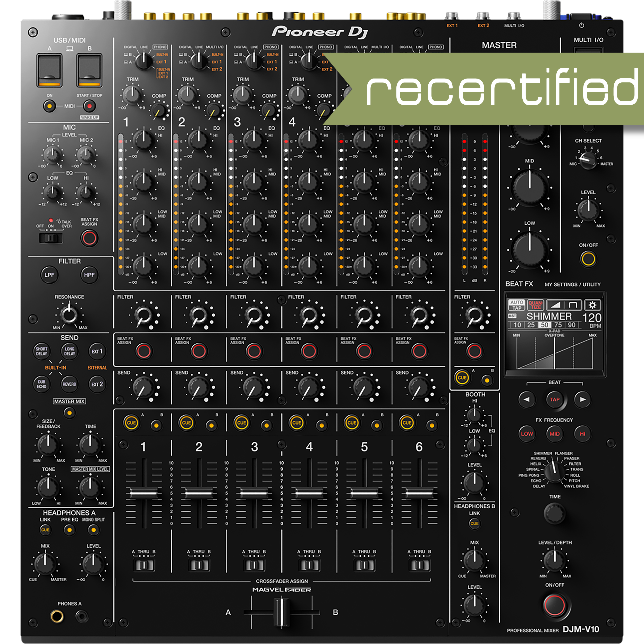The height and width of the screenshot is (644, 644).
Task: Select the EXT 2 external send
Action: click(97, 384)
